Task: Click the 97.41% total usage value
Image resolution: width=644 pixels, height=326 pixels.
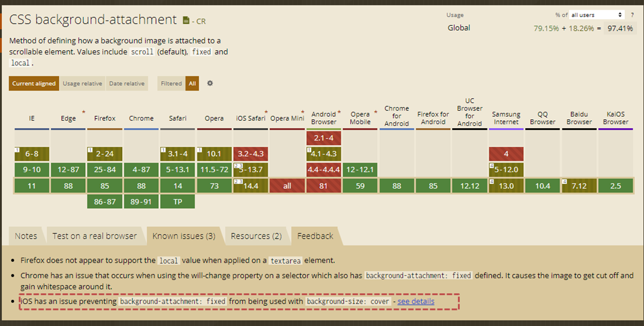Action: point(620,28)
